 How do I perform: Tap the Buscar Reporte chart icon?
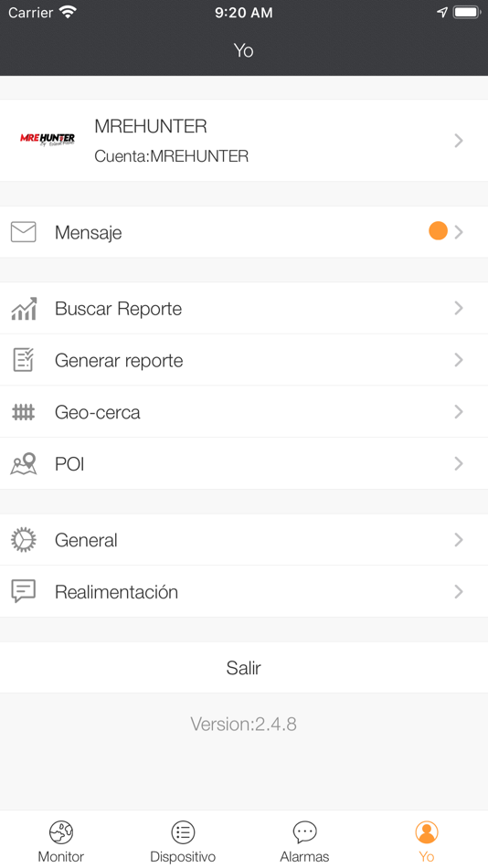[24, 308]
